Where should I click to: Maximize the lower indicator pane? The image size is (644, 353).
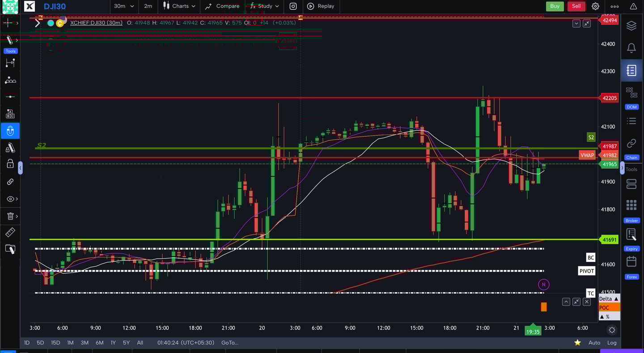(x=576, y=302)
